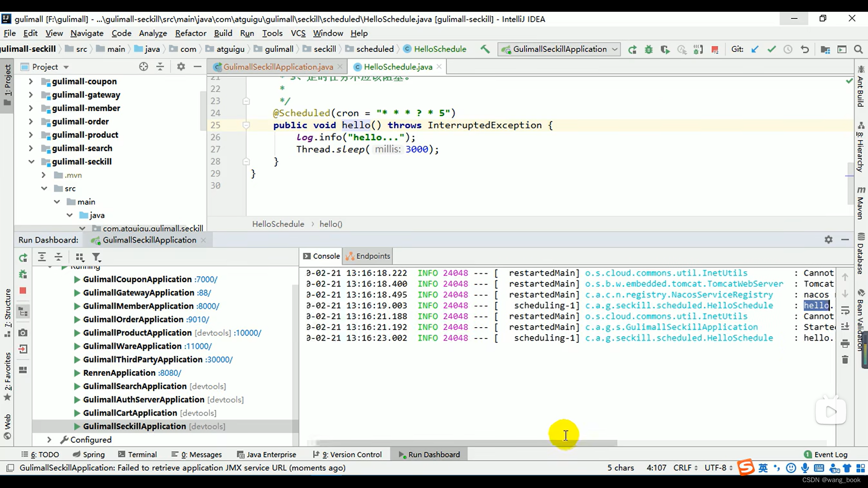Open Terminal tool window

(137, 455)
